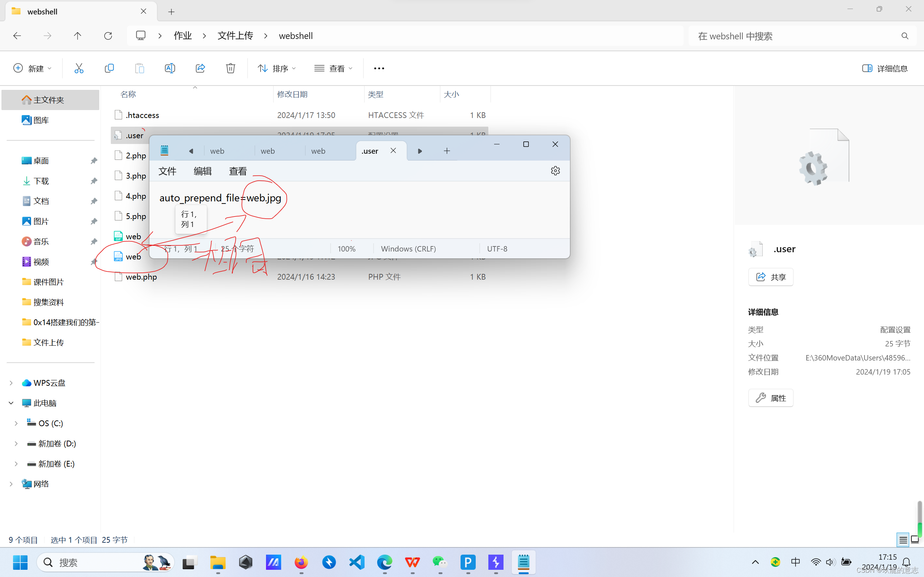Click the Share icon in Explorer toolbar
Image resolution: width=924 pixels, height=577 pixels.
pos(200,68)
